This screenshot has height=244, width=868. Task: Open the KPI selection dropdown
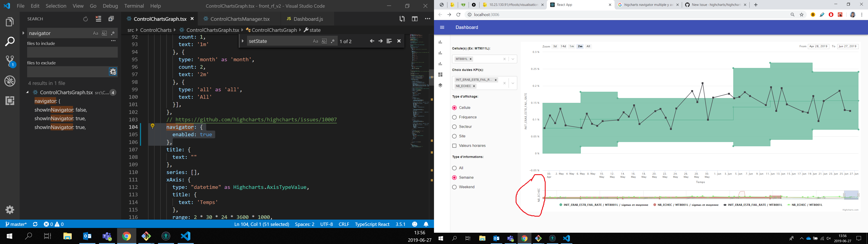point(512,83)
